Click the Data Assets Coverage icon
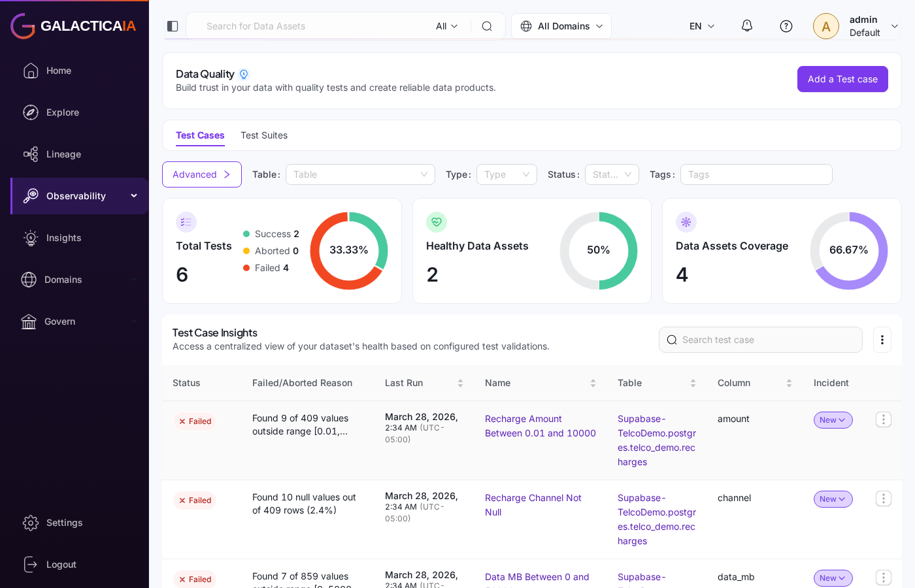 (x=686, y=222)
